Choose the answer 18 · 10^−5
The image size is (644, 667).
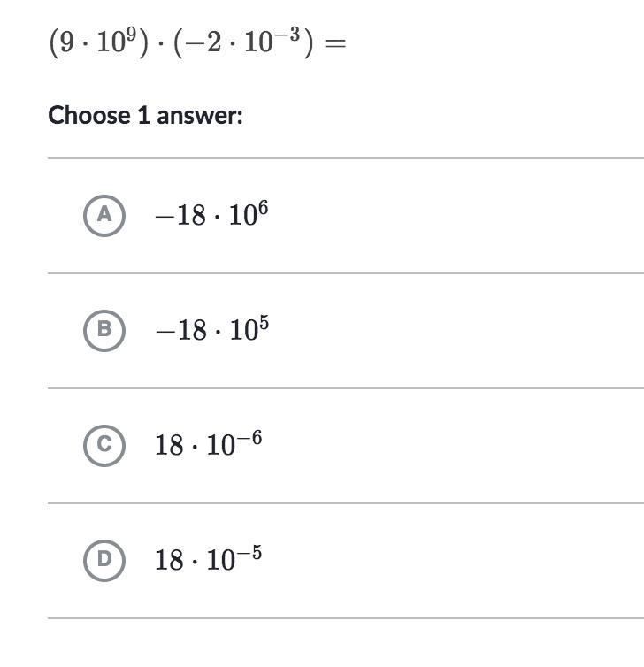click(209, 558)
